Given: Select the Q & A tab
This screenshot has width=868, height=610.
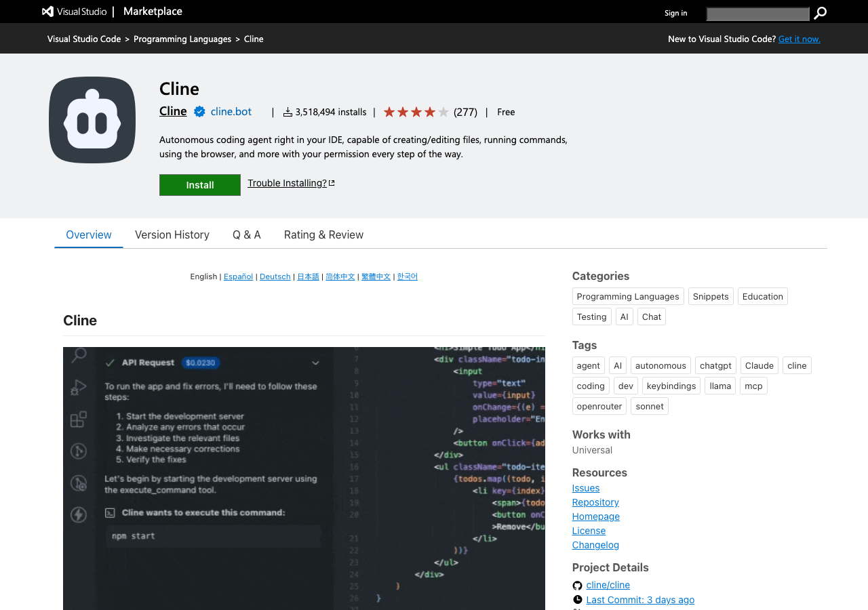Looking at the screenshot, I should pos(247,235).
